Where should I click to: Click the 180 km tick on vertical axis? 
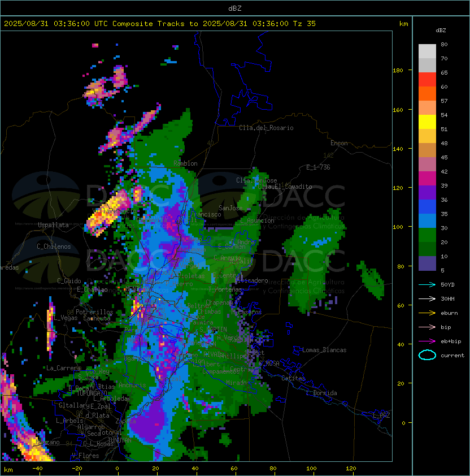pyautogui.click(x=398, y=70)
